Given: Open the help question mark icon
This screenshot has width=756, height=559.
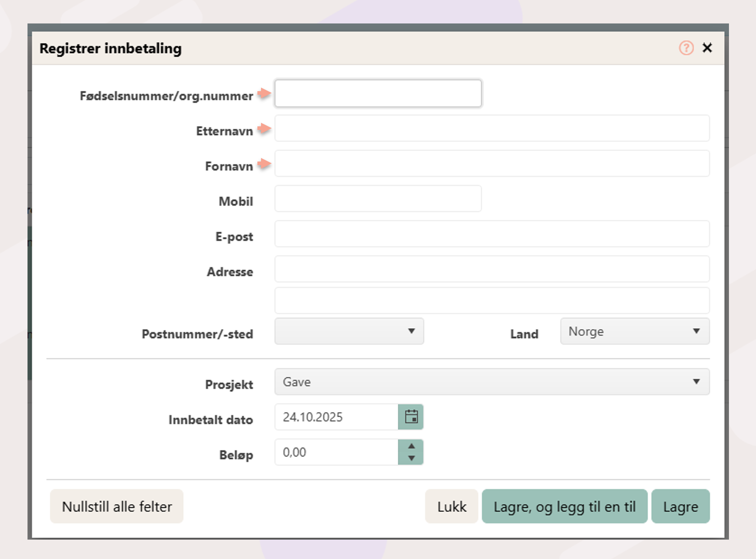Looking at the screenshot, I should point(686,48).
